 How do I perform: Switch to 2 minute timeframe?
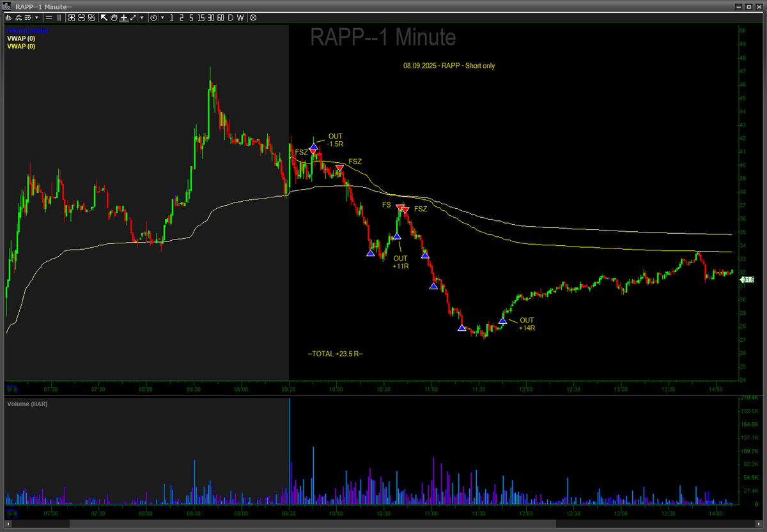click(182, 18)
